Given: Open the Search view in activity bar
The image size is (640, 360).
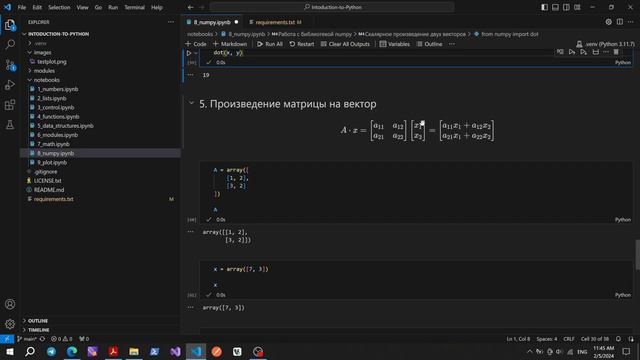Looking at the screenshot, I should [10, 44].
